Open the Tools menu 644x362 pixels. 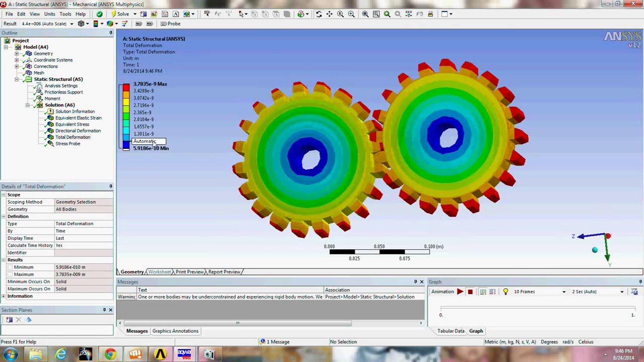[65, 14]
